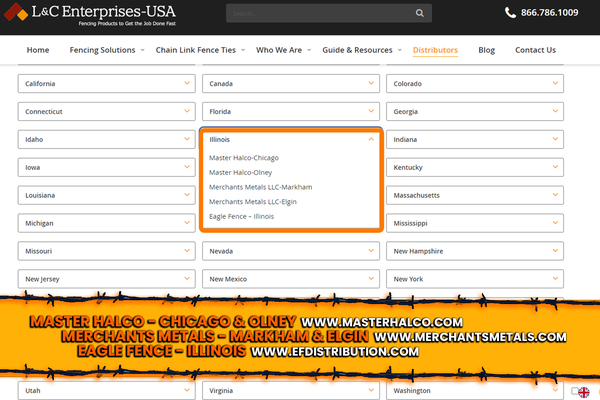
Task: Call the 866.786.1009 phone number link
Action: tap(549, 13)
